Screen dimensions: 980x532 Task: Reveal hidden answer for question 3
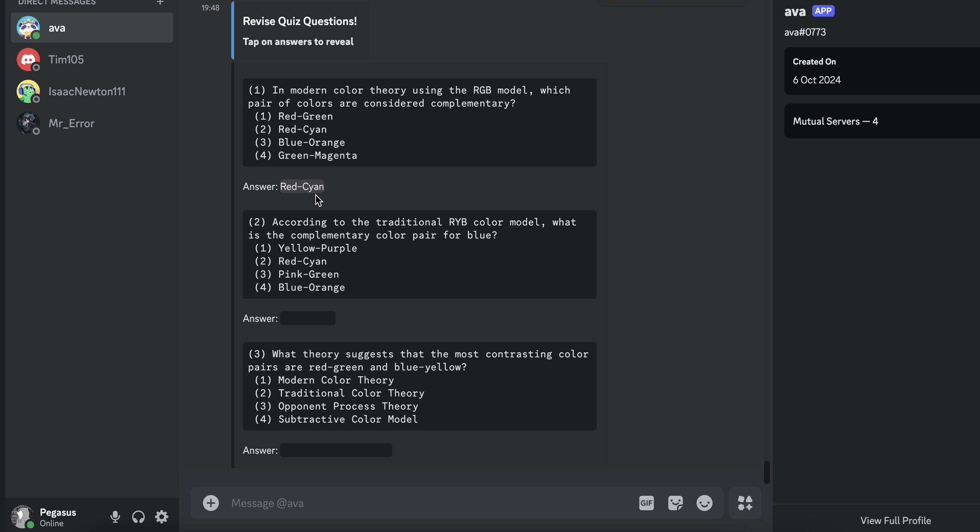coord(336,450)
